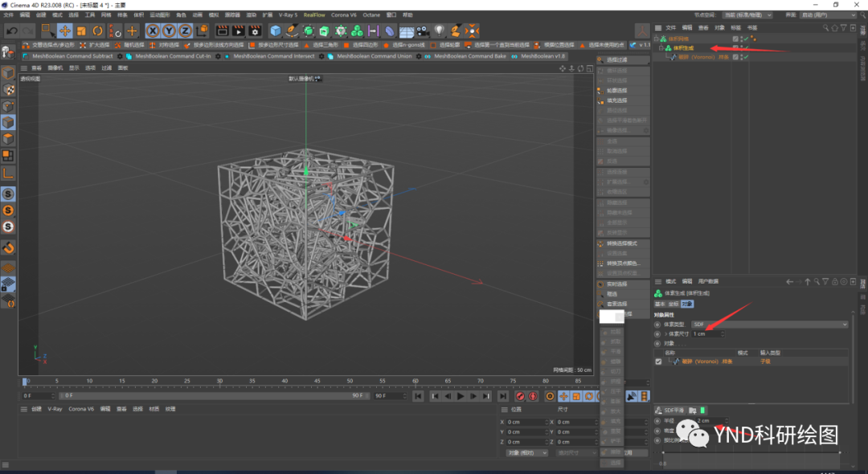Open the Octane menu
Viewport: 868px width, 474px height.
tap(371, 15)
